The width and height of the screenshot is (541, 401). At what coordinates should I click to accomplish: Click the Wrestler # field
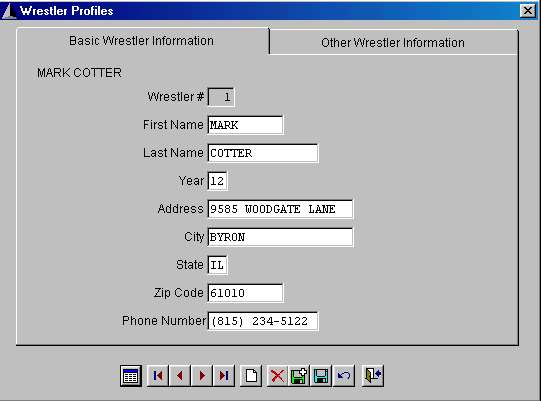click(x=221, y=97)
